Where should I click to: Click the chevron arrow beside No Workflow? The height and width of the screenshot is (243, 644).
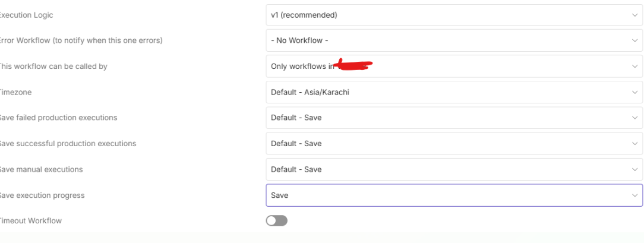[x=634, y=40]
